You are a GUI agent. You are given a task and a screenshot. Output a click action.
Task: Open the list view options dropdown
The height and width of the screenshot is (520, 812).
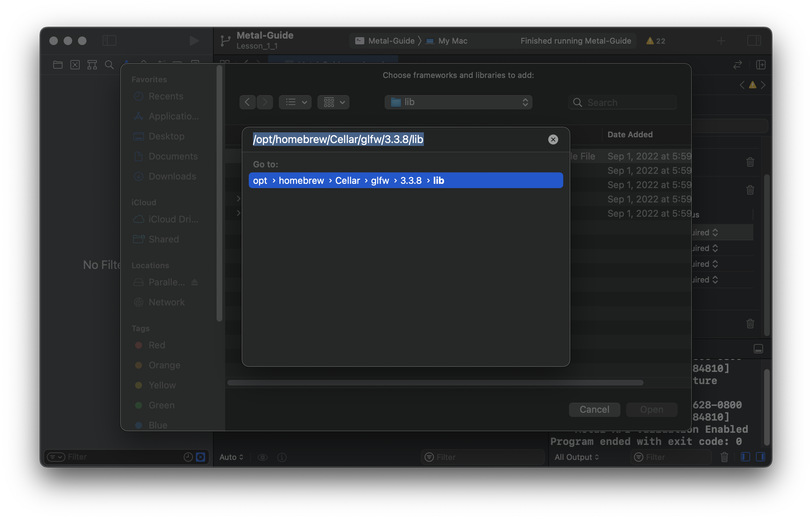coord(295,102)
